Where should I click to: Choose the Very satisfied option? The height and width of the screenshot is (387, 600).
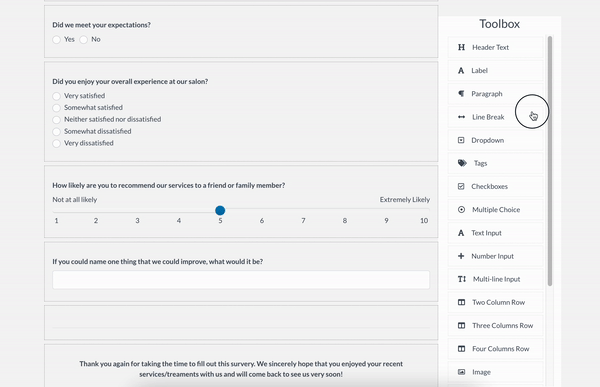[x=57, y=96]
